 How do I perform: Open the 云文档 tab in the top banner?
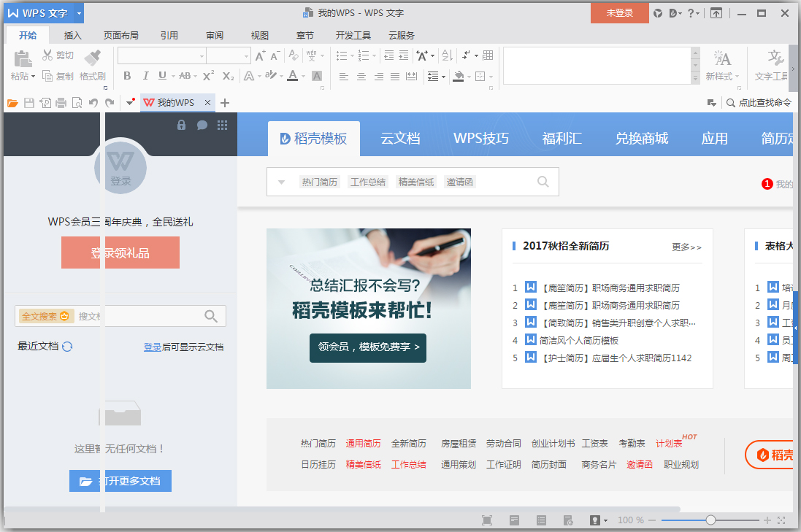click(x=400, y=139)
